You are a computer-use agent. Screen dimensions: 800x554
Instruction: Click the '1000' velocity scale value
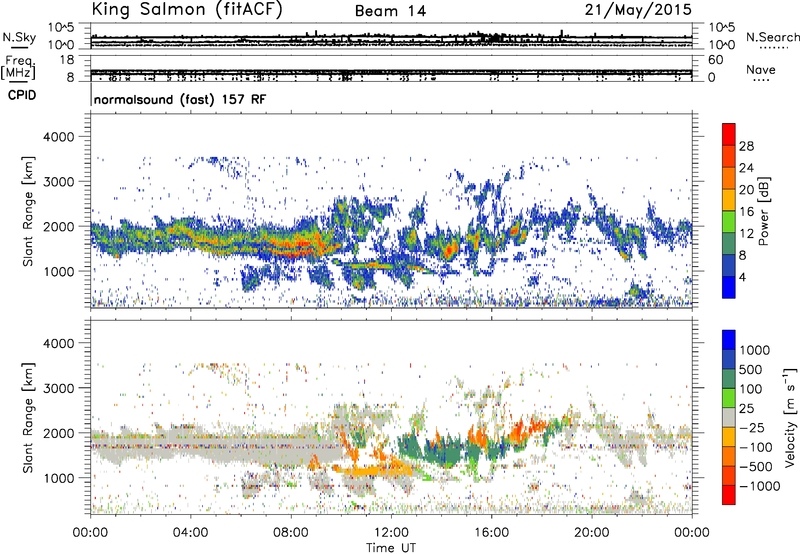coord(755,350)
